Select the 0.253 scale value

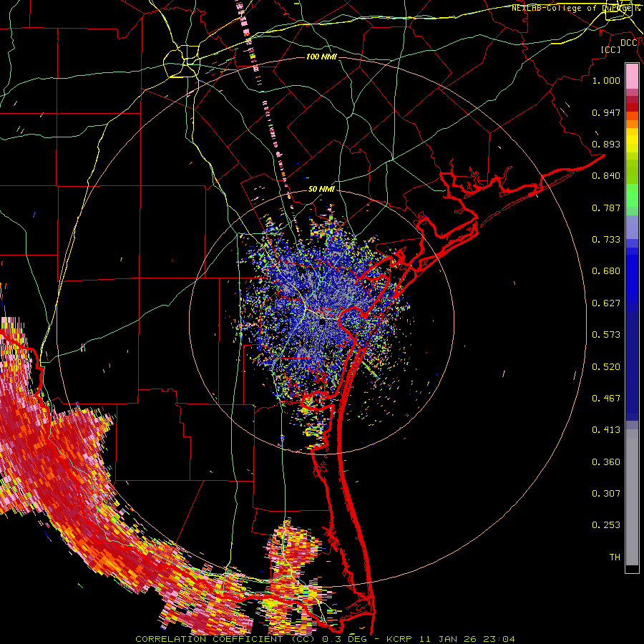click(606, 525)
